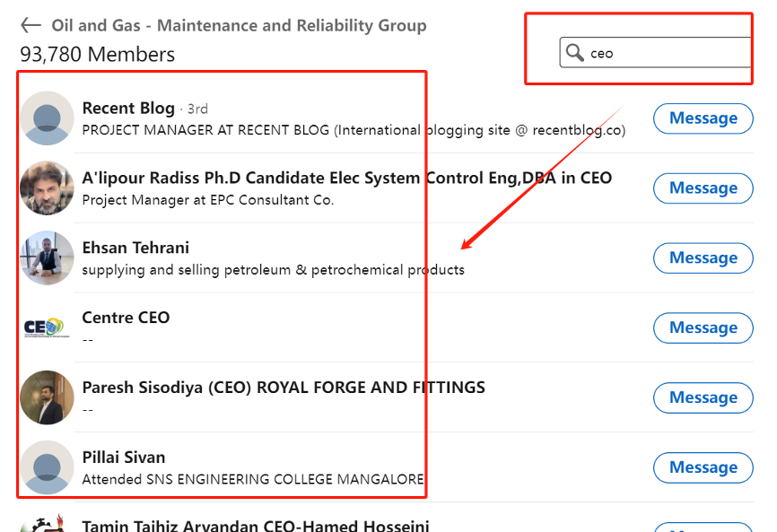Open Paresh Sisodiya (CEO) ROYAL FORGE name
Screen dimensions: 777x532
click(284, 388)
